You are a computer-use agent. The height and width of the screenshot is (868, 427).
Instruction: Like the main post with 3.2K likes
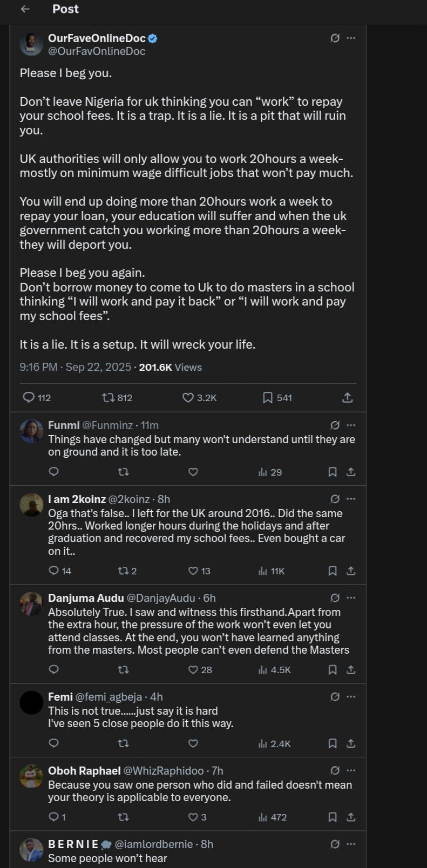[188, 398]
